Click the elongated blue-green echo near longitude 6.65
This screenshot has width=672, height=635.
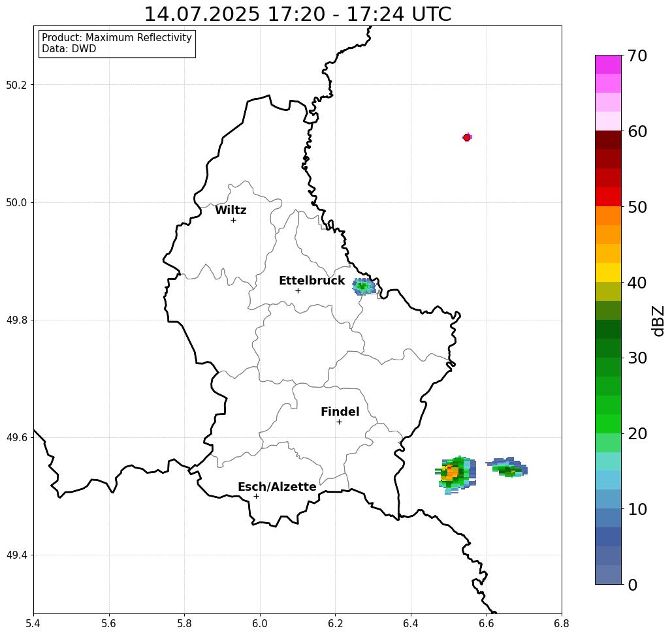tap(507, 467)
